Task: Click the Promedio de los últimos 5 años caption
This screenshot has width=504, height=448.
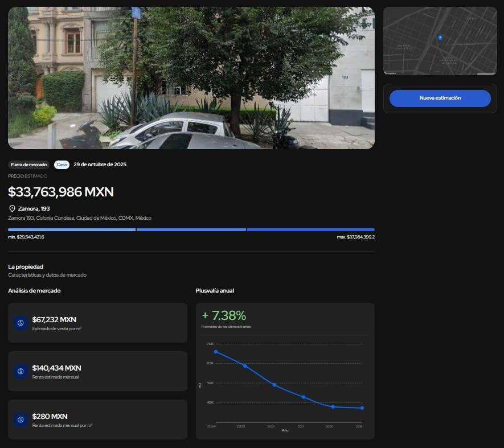Action: coord(226,327)
